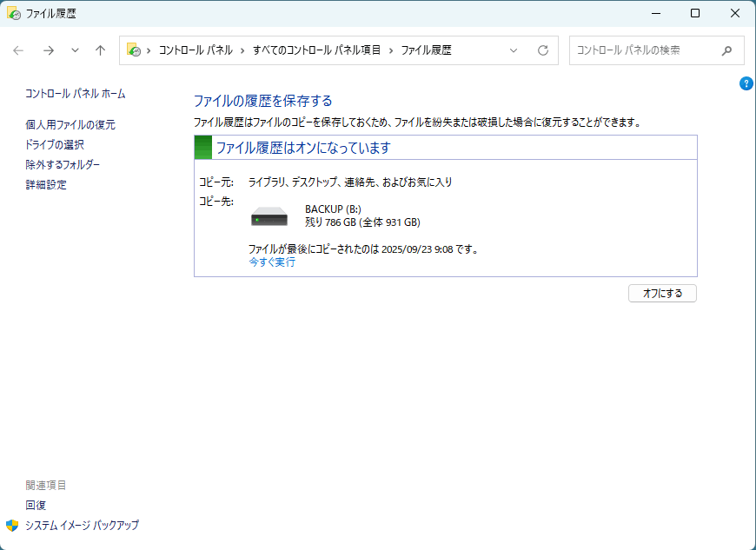
Task: Open 除外するフォルダー settings
Action: click(63, 164)
